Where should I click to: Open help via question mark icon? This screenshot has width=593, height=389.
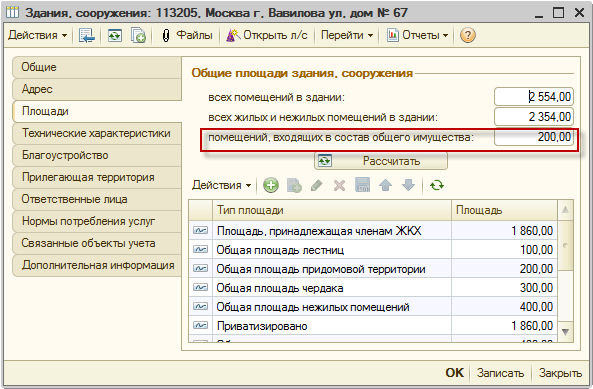pyautogui.click(x=467, y=36)
